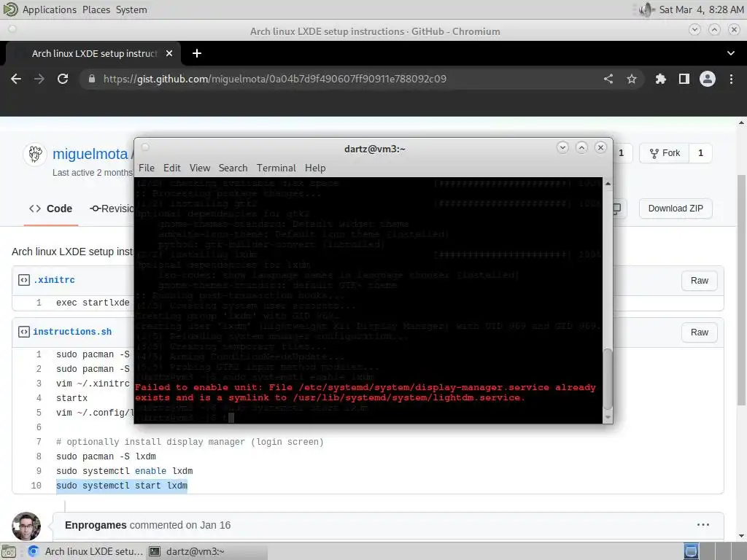Viewport: 747px width, 560px height.
Task: Click the .xinitrc file code icon
Action: coord(24,280)
